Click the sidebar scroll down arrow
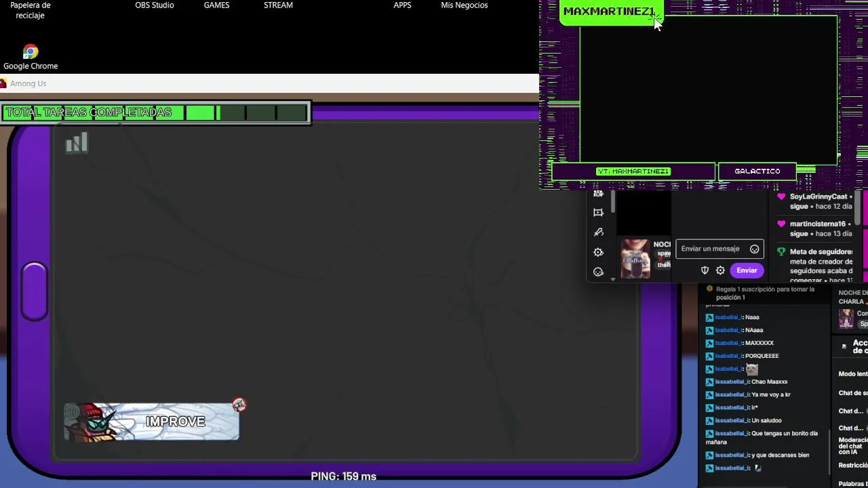This screenshot has height=488, width=868. (612, 279)
